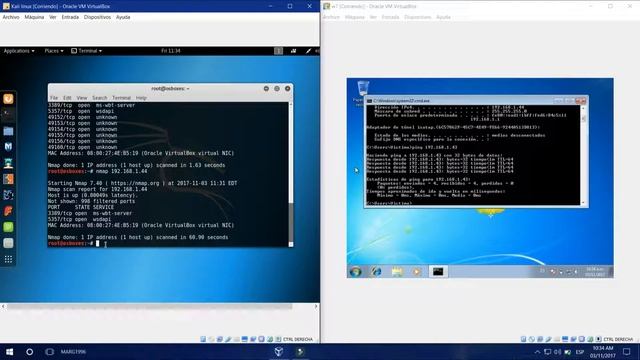This screenshot has width=640, height=360.
Task: Open View menu in Kali terminal
Action: click(82, 98)
